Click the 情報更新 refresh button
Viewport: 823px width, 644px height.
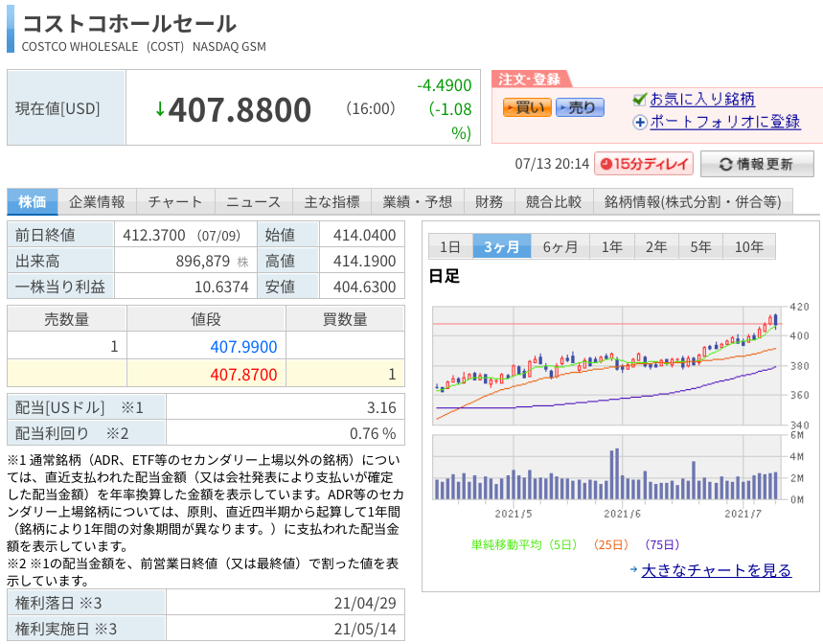click(757, 164)
